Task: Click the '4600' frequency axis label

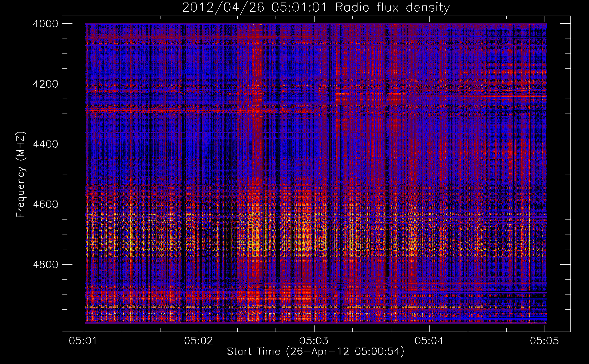Action: click(46, 204)
